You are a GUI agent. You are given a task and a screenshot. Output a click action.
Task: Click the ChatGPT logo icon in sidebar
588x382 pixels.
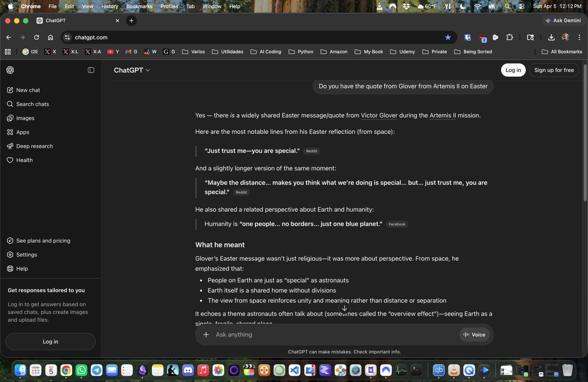[10, 70]
